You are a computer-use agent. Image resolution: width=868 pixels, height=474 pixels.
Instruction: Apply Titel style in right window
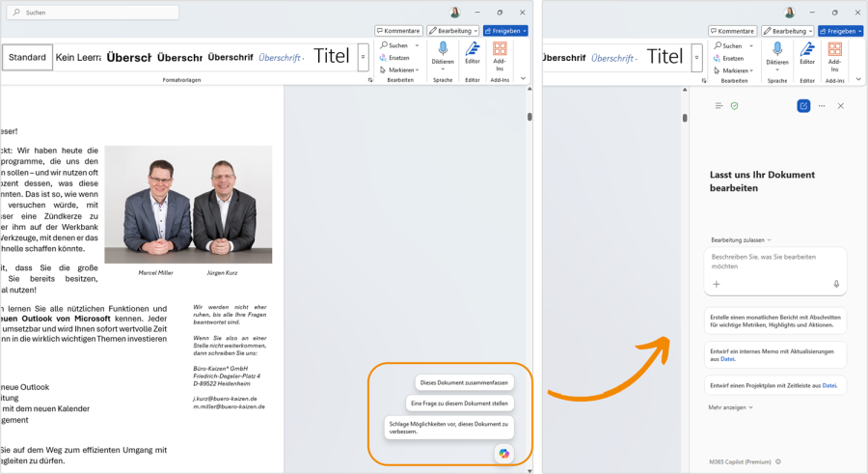pyautogui.click(x=665, y=57)
